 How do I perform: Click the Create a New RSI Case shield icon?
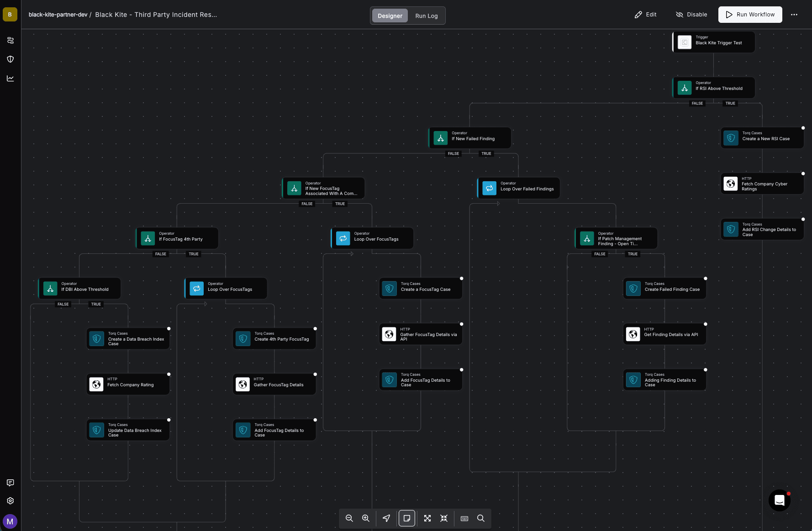pos(731,138)
